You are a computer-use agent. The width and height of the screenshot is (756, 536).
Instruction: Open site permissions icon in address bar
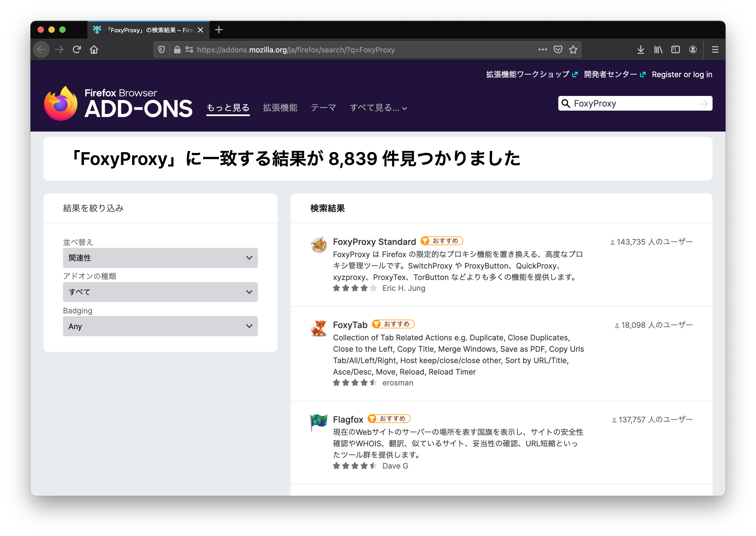189,50
